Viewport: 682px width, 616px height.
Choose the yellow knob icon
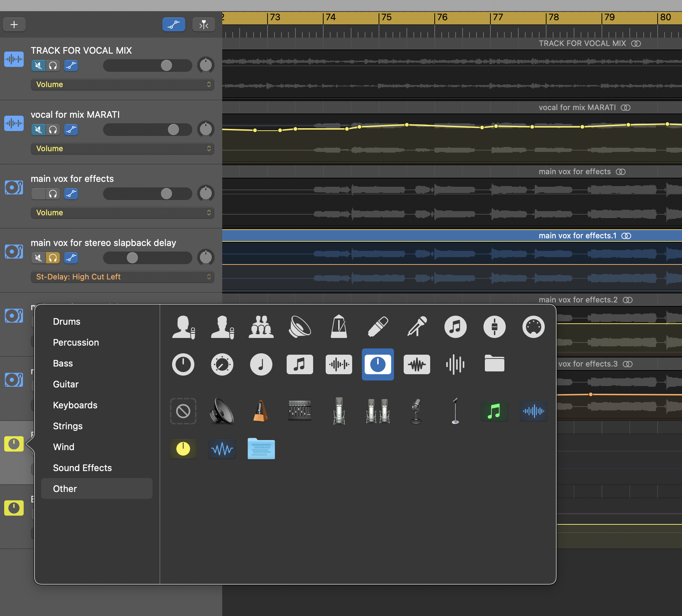(x=183, y=449)
